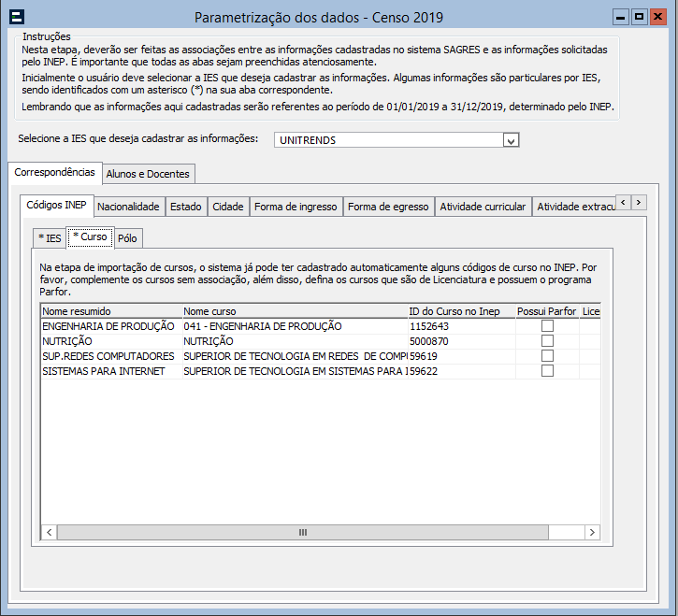Click the partially visible Lice column header
The image size is (678, 616).
pyautogui.click(x=590, y=311)
